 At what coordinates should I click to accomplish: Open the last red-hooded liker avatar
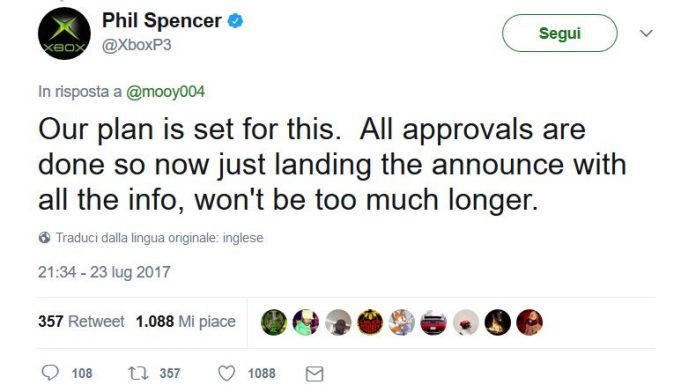530,322
